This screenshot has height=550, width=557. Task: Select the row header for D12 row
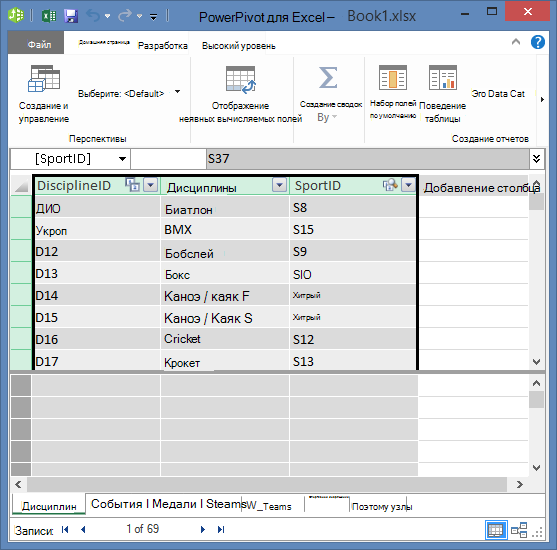[21, 251]
